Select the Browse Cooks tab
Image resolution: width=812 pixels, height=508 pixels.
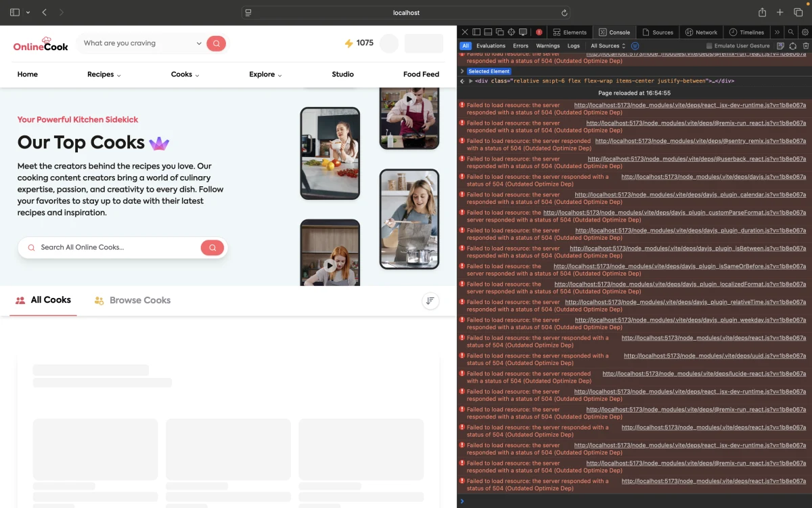(x=133, y=300)
